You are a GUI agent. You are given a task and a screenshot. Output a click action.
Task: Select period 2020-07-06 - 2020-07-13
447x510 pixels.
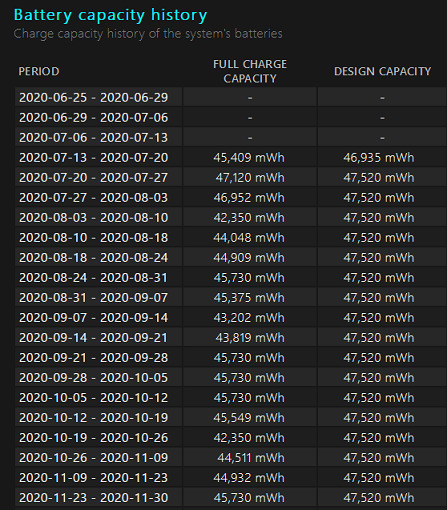[x=94, y=138]
